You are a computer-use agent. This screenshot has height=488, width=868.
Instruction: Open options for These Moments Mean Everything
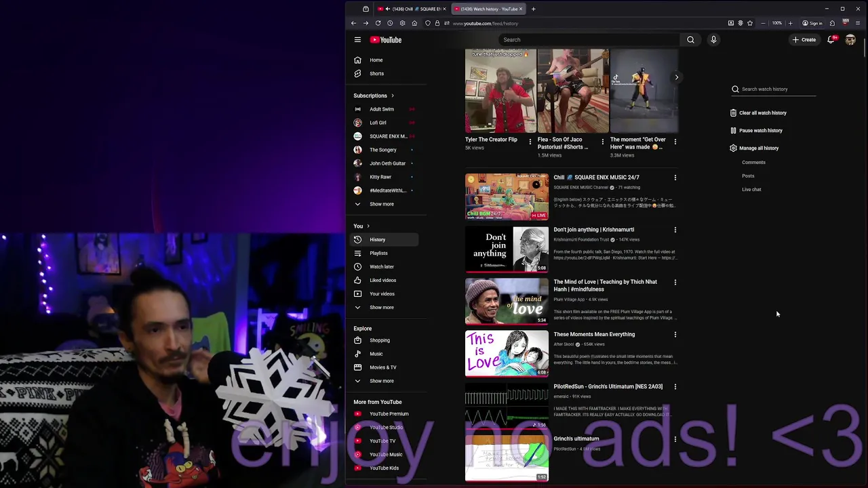[675, 334]
